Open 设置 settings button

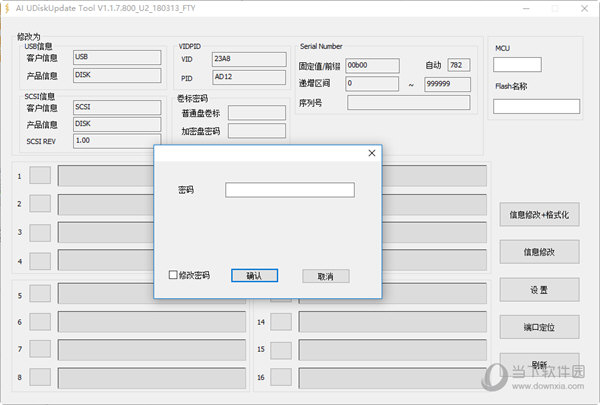[539, 289]
